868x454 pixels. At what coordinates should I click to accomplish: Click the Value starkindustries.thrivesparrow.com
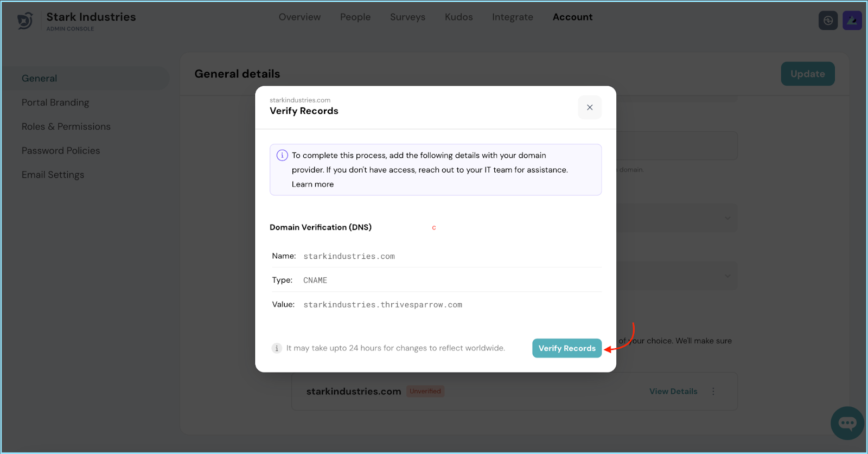382,305
